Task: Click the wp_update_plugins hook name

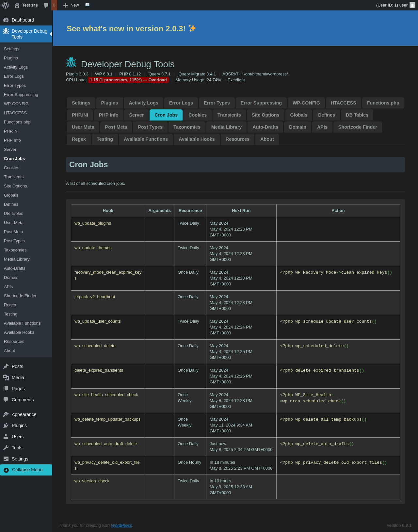Action: 93,223
